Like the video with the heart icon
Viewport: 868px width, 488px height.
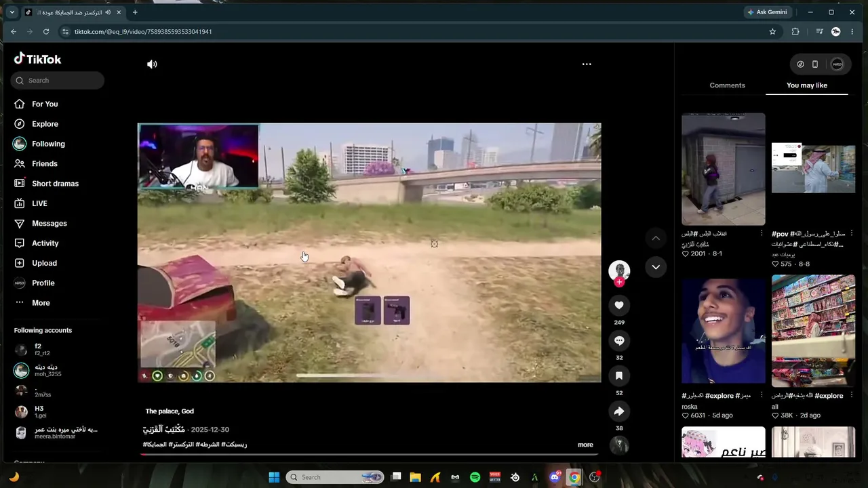tap(619, 306)
